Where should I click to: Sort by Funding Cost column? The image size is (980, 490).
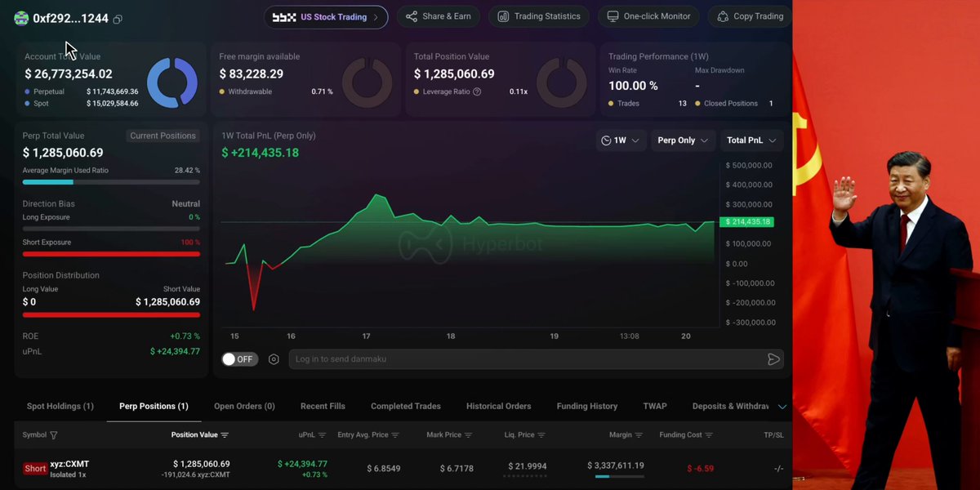[709, 435]
